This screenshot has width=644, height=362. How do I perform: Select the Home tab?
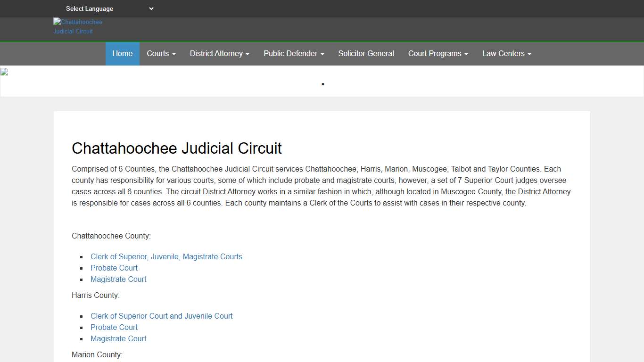(x=122, y=54)
